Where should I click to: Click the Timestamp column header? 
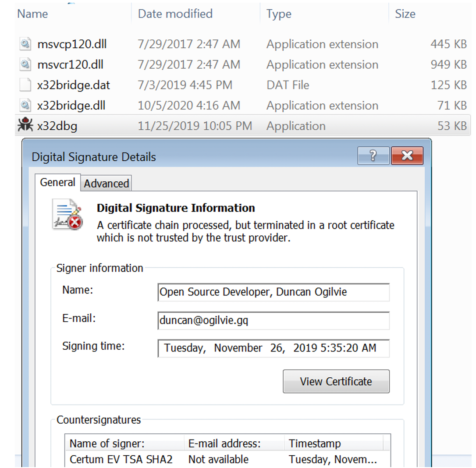(334, 443)
